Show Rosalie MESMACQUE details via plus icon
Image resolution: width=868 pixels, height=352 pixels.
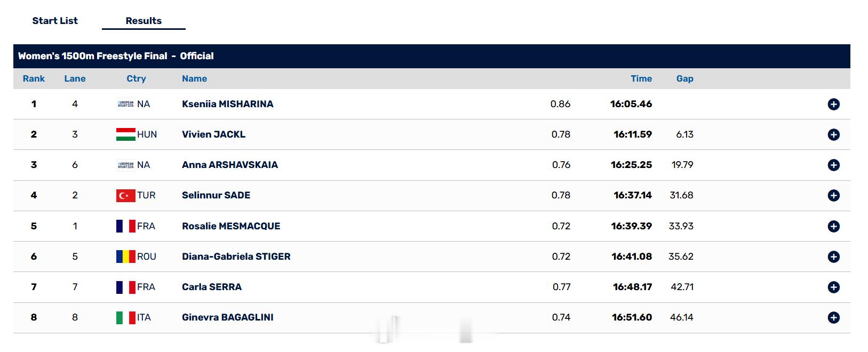click(833, 227)
